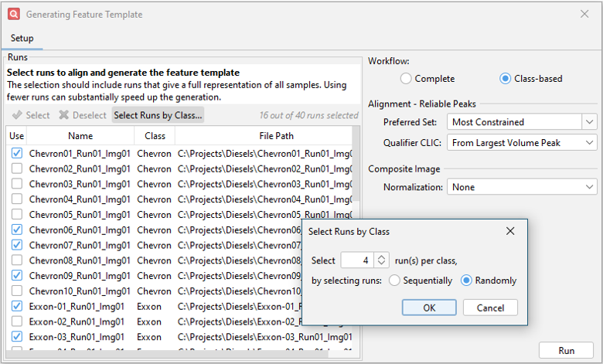Check the Chevron08_Run01_Img01 run
This screenshot has height=364, width=603.
click(16, 260)
